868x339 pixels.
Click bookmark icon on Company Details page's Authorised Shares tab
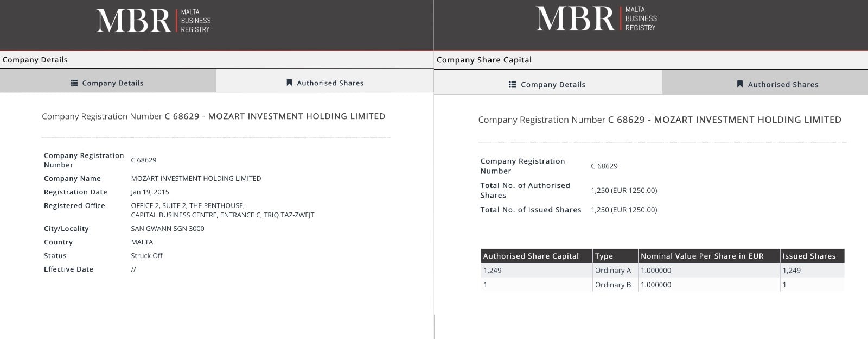coord(289,83)
